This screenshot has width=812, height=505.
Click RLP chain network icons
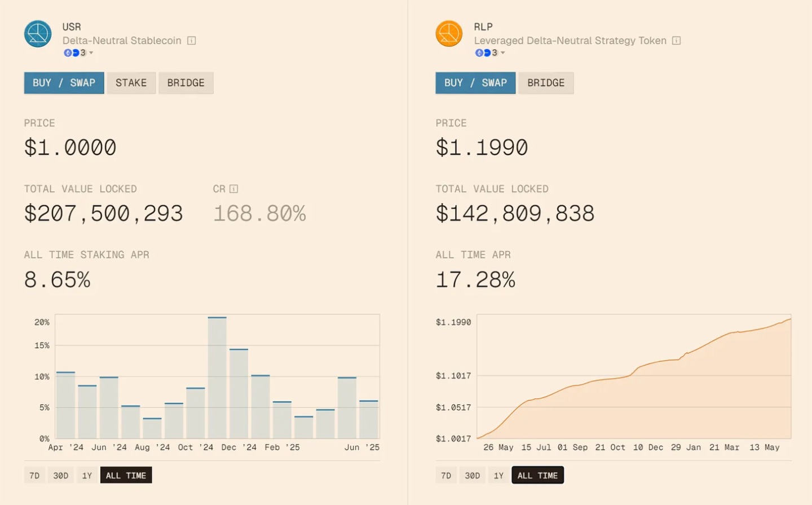(483, 53)
